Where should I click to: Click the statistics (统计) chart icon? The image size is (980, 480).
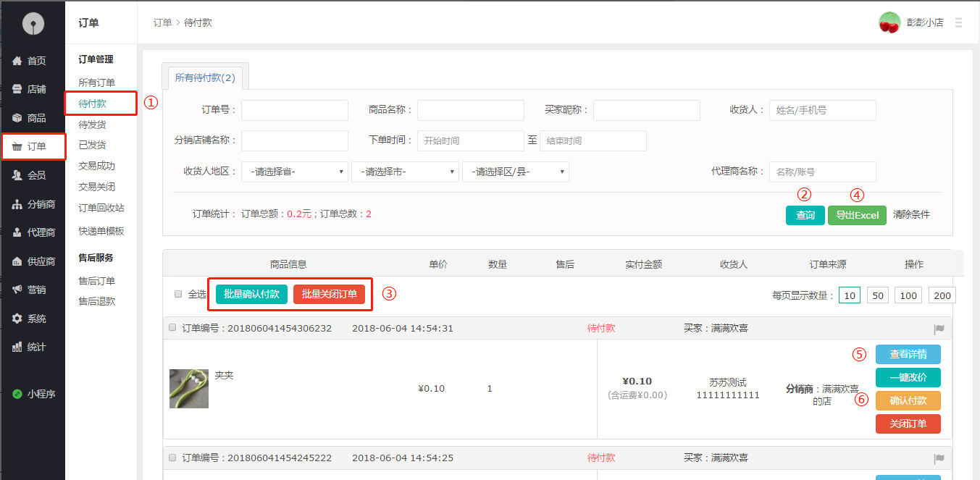pos(17,348)
